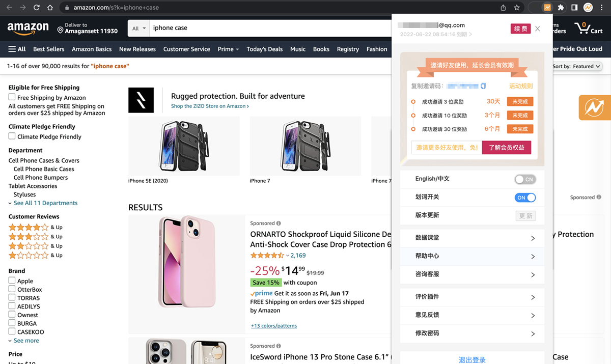The height and width of the screenshot is (364, 611).
Task: Open the Chrome extensions puzzle icon
Action: click(561, 8)
